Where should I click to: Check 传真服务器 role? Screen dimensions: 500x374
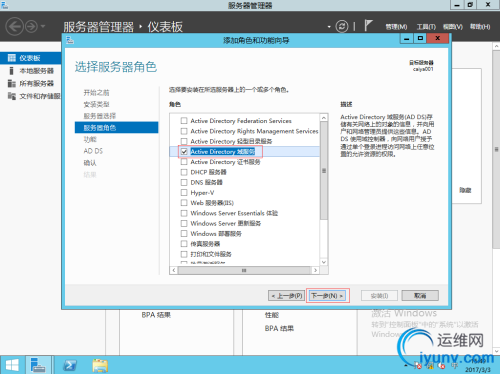[184, 244]
